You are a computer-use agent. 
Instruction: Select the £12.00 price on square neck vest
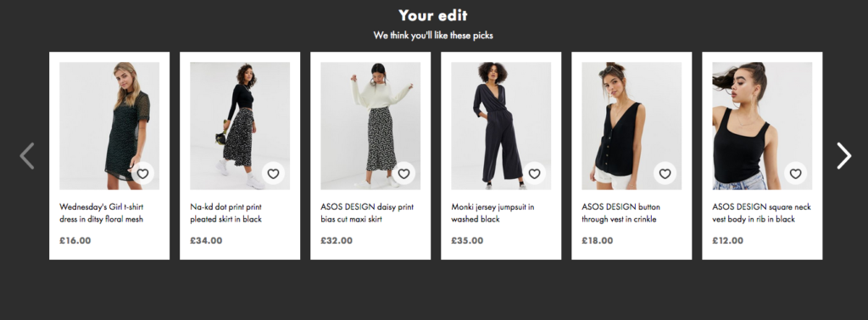728,241
